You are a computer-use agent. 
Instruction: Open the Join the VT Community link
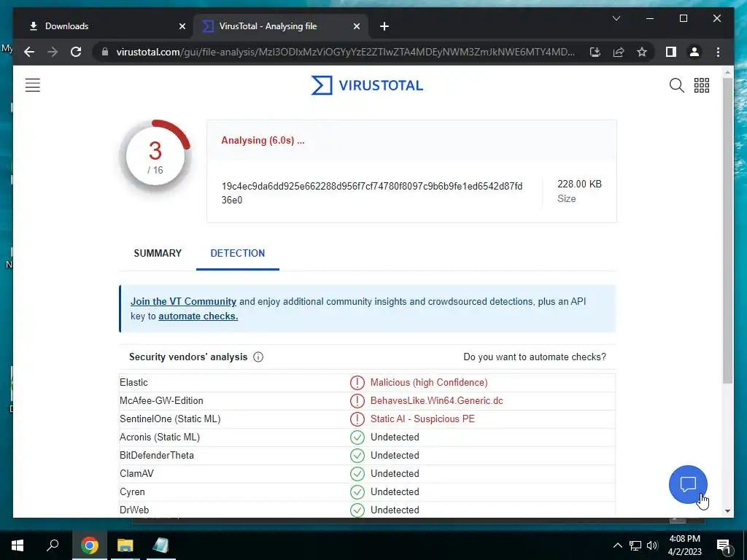click(x=183, y=301)
